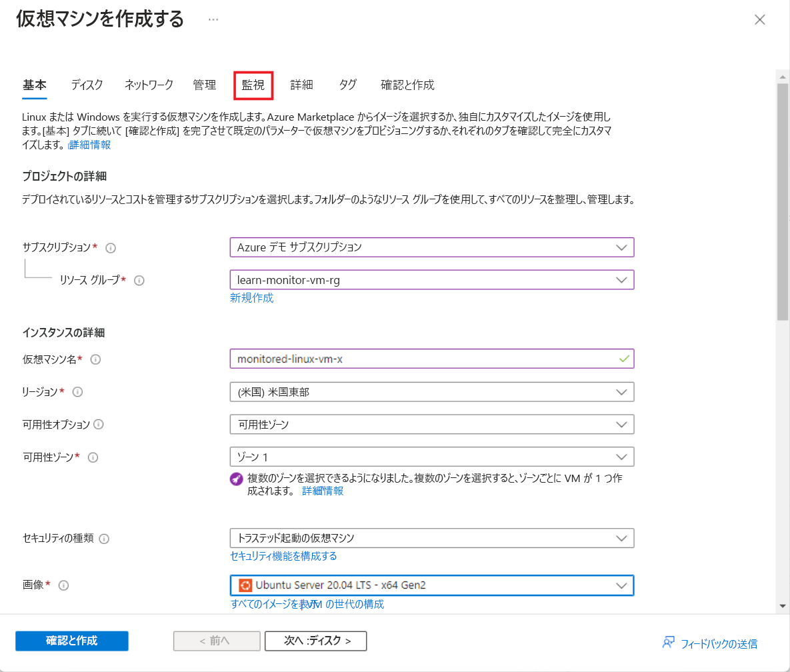
Task: Click the feedback icon at bottom right
Action: (669, 643)
